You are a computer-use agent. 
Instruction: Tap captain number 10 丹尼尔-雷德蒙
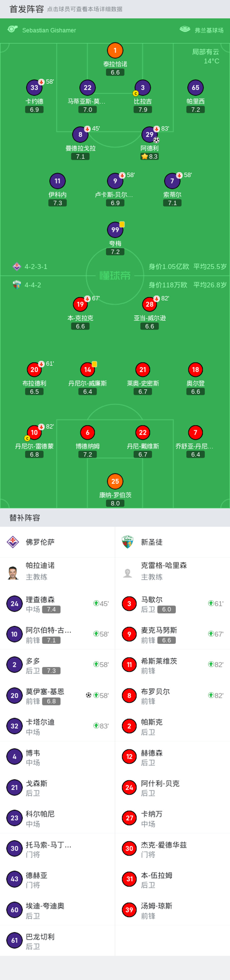(34, 432)
